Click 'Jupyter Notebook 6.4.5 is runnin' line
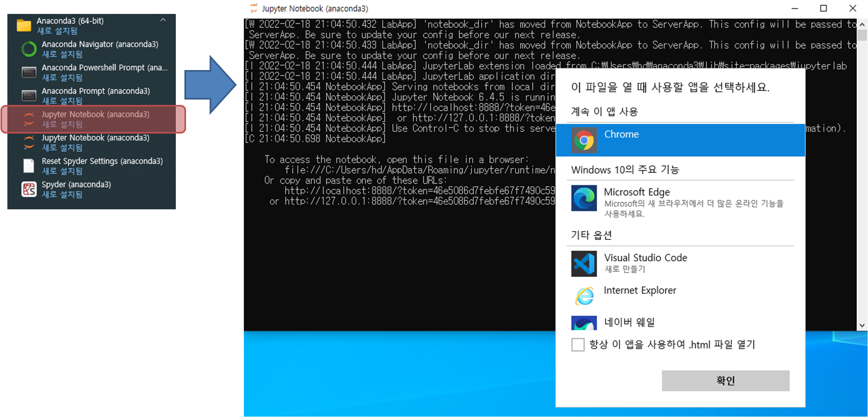The width and height of the screenshot is (868, 417). pyautogui.click(x=473, y=97)
